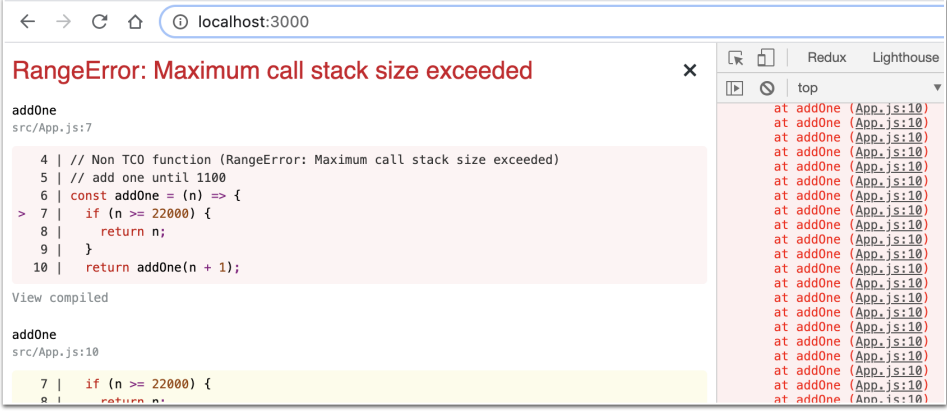Expand View compiled under first addOne frame

[x=60, y=298]
